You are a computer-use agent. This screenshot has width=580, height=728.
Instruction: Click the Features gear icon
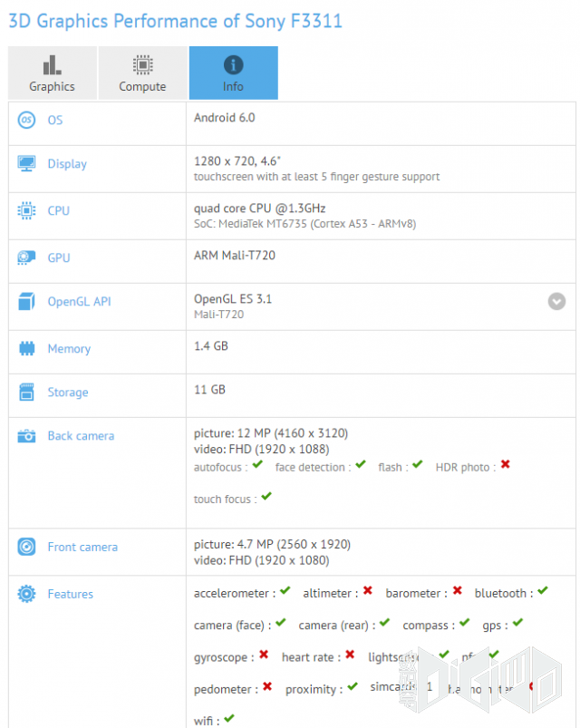[x=26, y=593]
